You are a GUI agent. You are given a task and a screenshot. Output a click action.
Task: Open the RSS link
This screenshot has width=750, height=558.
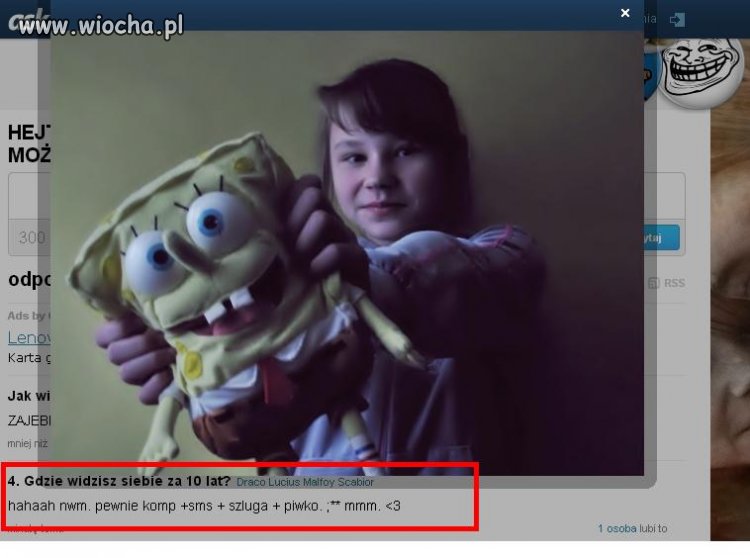[674, 283]
